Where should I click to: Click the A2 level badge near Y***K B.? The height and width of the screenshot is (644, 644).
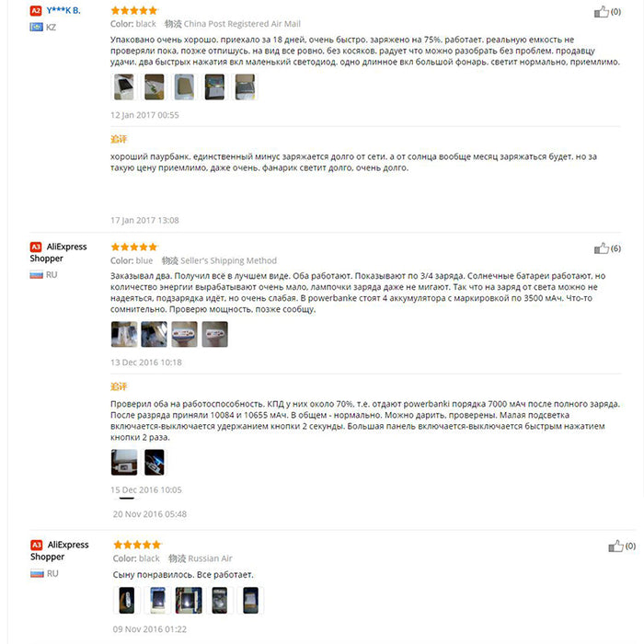[36, 11]
